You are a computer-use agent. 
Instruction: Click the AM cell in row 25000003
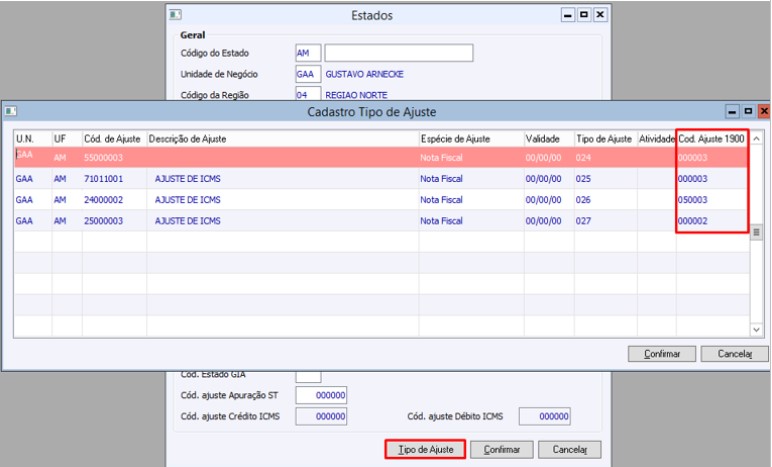click(x=60, y=221)
